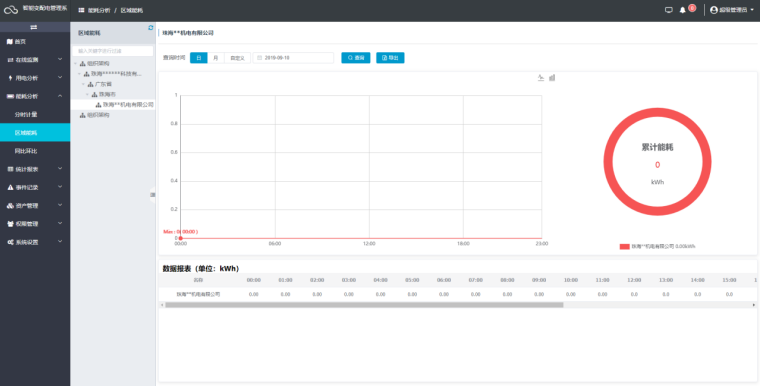Screen dimensions: 761x386
Task: Toggle the 珠海**机电有限公司 chart legend
Action: pyautogui.click(x=657, y=246)
